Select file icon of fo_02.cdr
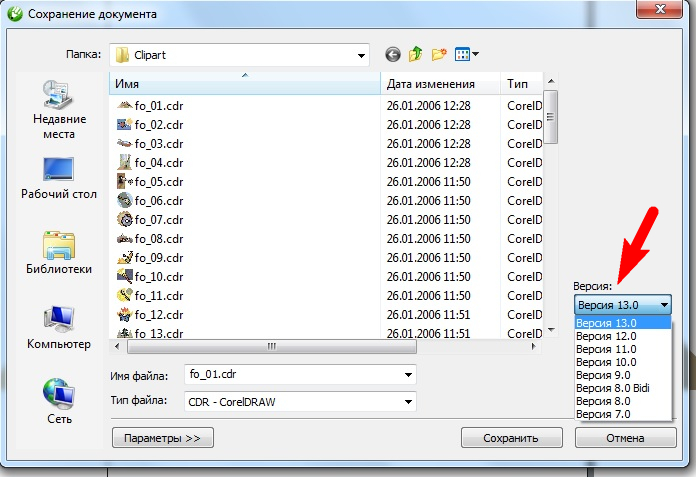This screenshot has width=696, height=477. coord(125,125)
